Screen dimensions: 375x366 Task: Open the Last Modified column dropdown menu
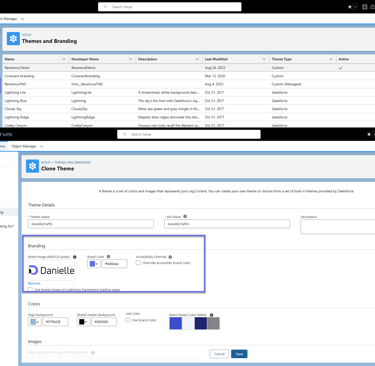point(264,59)
